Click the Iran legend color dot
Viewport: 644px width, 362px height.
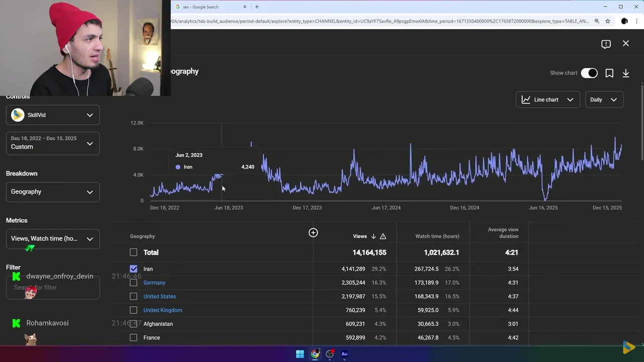[178, 167]
